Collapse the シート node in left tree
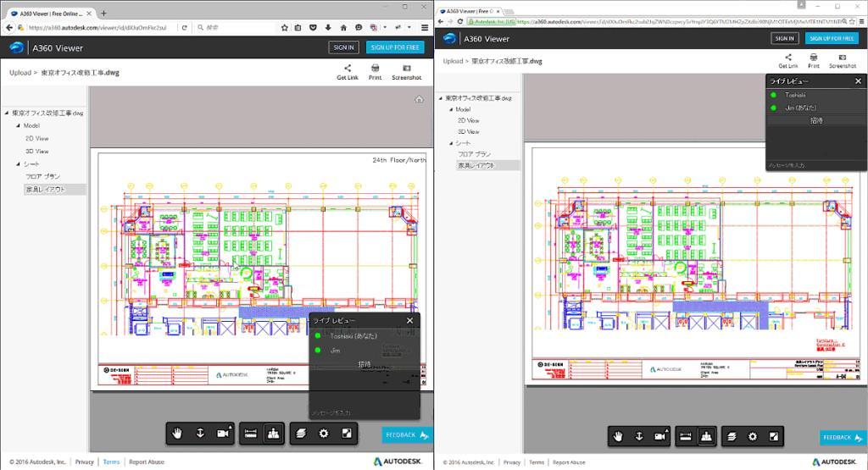868x470 pixels. click(18, 164)
